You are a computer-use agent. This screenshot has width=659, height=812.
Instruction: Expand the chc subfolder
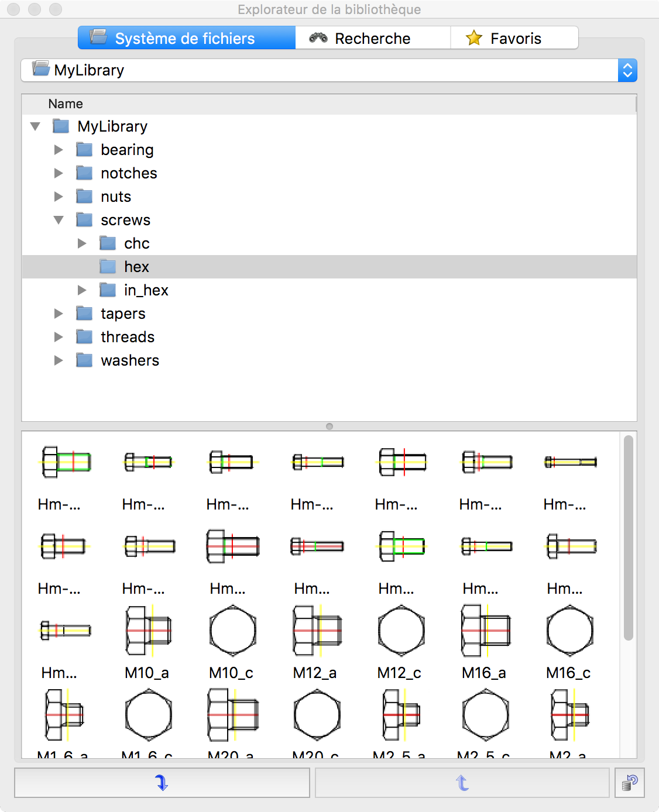[x=82, y=243]
